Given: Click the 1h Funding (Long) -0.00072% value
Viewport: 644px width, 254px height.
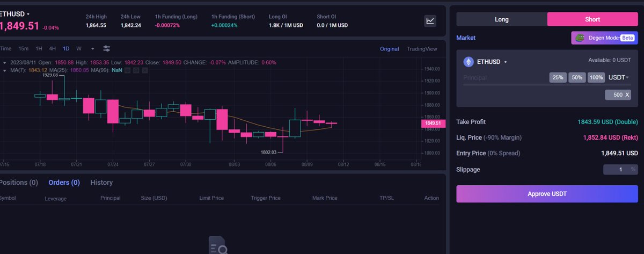Looking at the screenshot, I should (169, 25).
